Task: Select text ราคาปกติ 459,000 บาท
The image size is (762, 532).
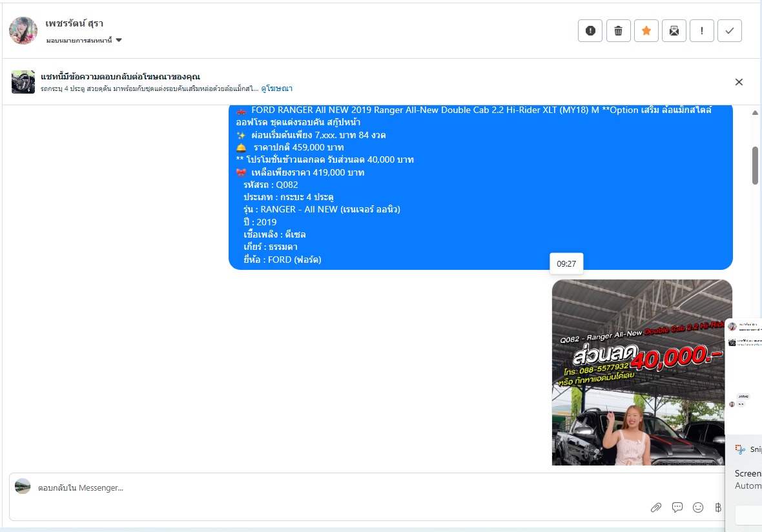Action: (298, 147)
